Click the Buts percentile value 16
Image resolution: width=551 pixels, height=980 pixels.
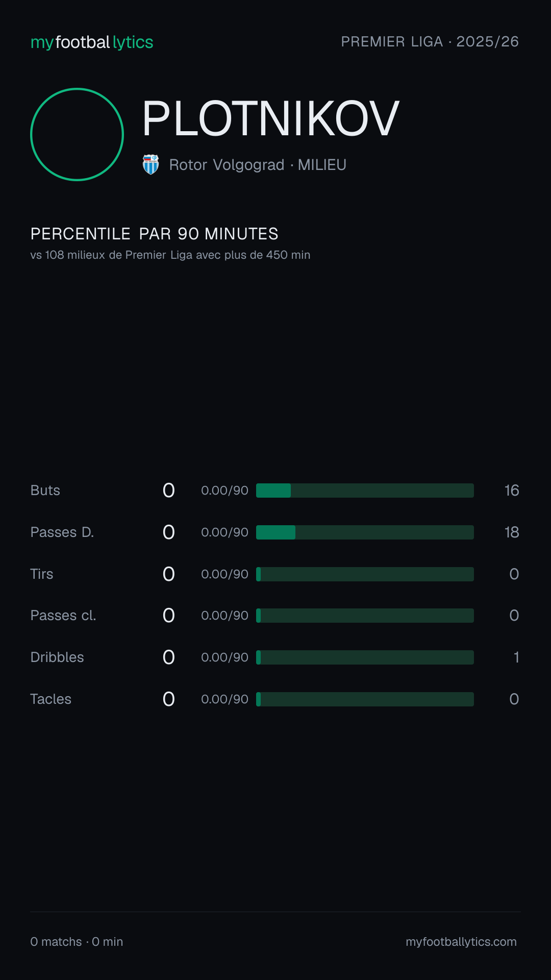tap(512, 491)
